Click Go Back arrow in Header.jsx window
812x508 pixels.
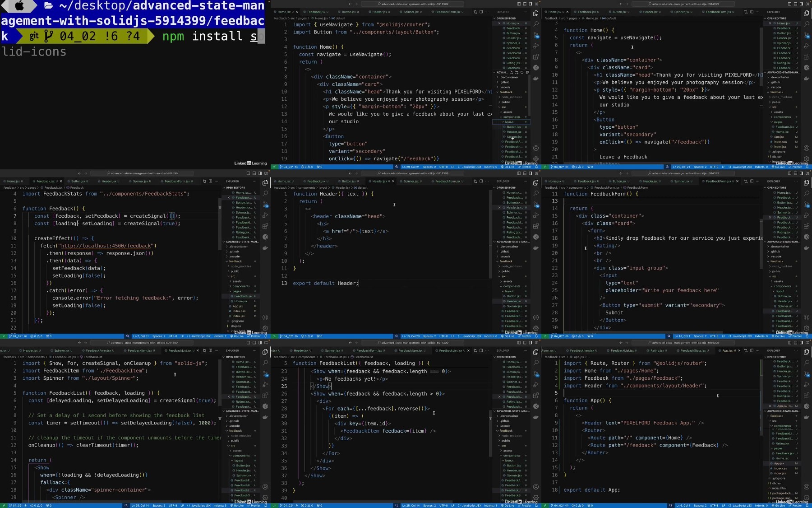point(350,173)
